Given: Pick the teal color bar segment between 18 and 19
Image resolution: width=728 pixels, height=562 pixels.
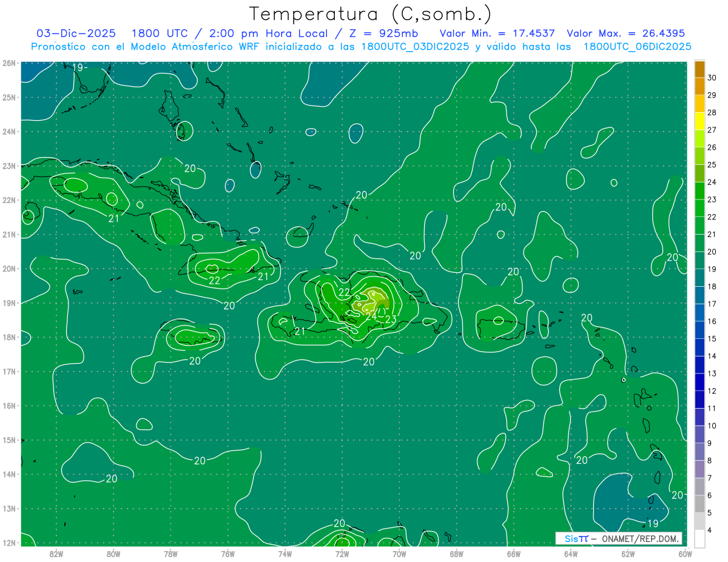Looking at the screenshot, I should pyautogui.click(x=699, y=278).
